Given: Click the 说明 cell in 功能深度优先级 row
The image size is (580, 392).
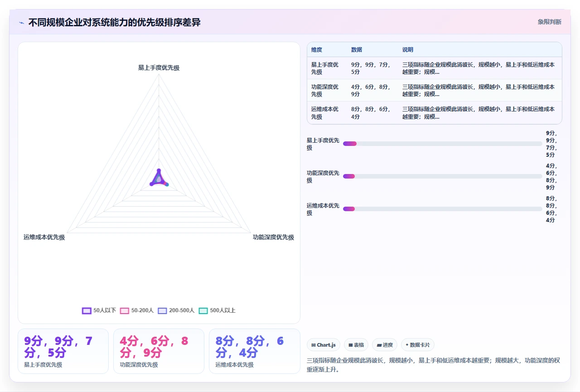Looking at the screenshot, I should click(479, 91).
